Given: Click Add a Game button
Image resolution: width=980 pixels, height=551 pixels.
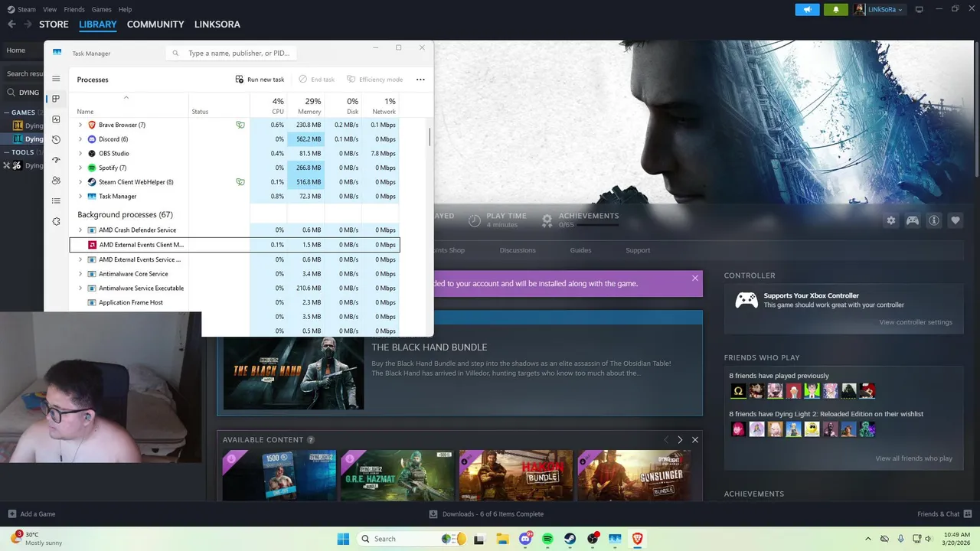Looking at the screenshot, I should [x=31, y=514].
